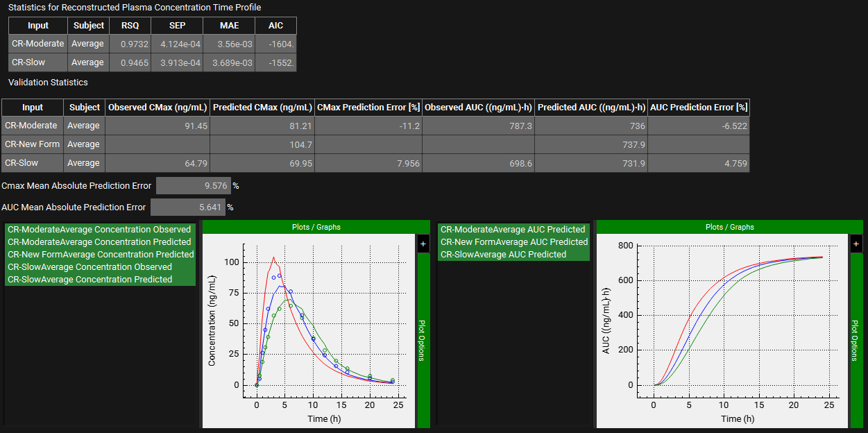
Task: Toggle CR-SlowAverage Concentration Predicted series
Action: tap(90, 280)
